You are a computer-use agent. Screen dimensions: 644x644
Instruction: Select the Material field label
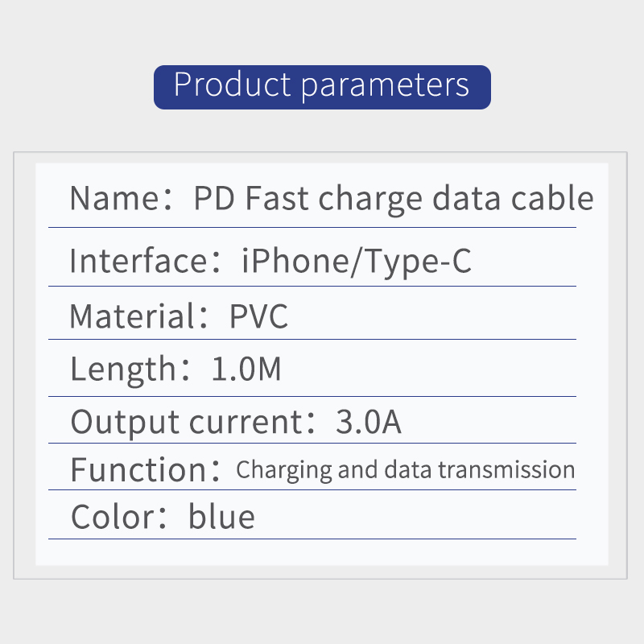tap(130, 316)
